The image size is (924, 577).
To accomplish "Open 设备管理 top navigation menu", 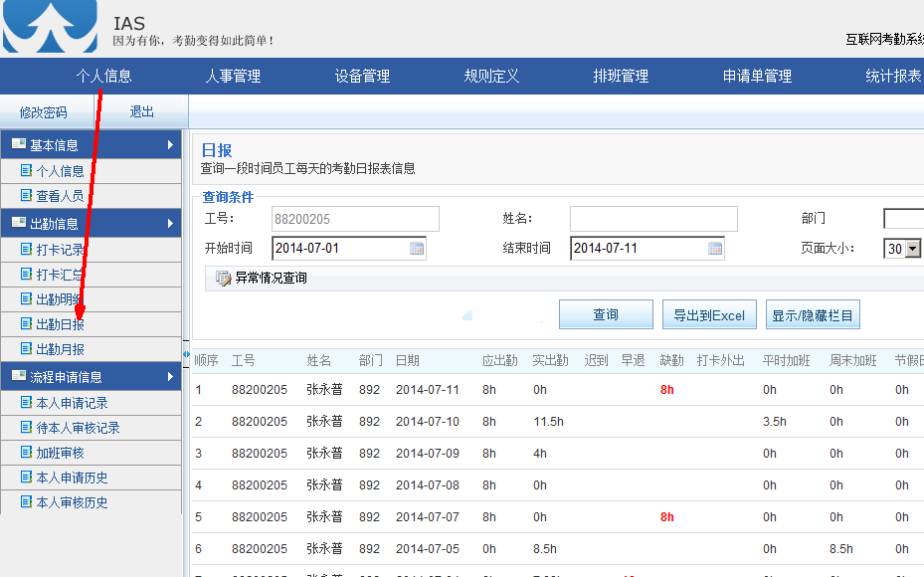I will tap(362, 76).
